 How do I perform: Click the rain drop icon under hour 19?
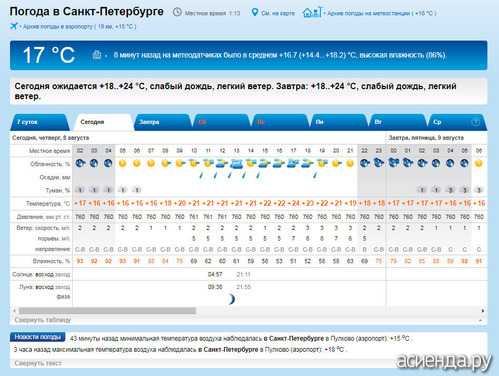pyautogui.click(x=315, y=175)
